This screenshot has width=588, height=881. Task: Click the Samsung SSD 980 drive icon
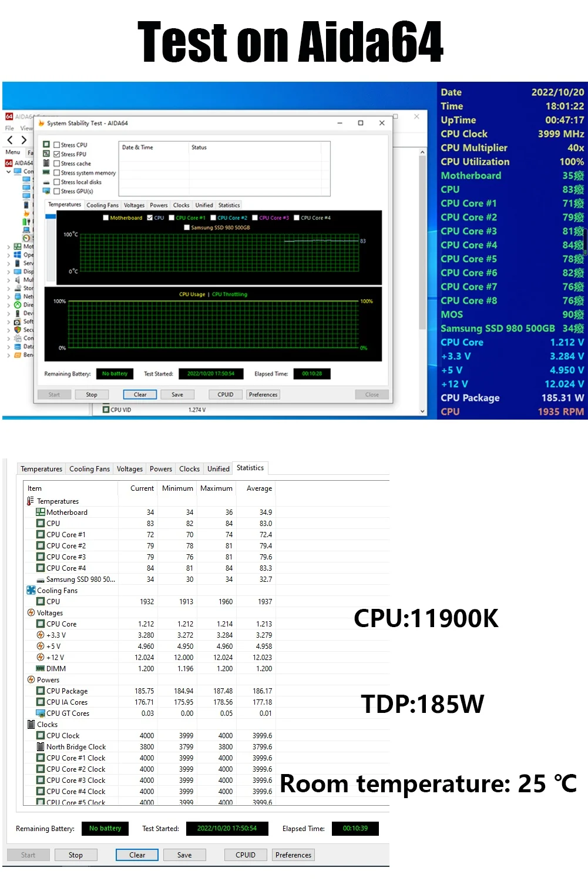tap(41, 579)
